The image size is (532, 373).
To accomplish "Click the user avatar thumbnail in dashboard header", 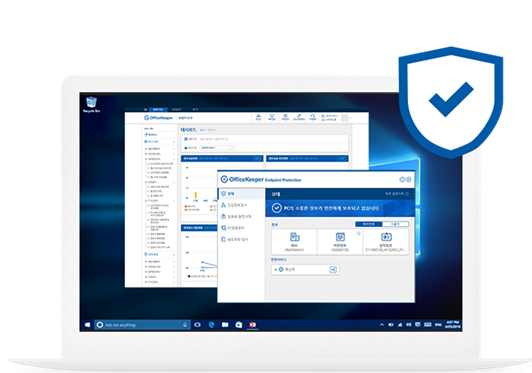I will pos(344,118).
